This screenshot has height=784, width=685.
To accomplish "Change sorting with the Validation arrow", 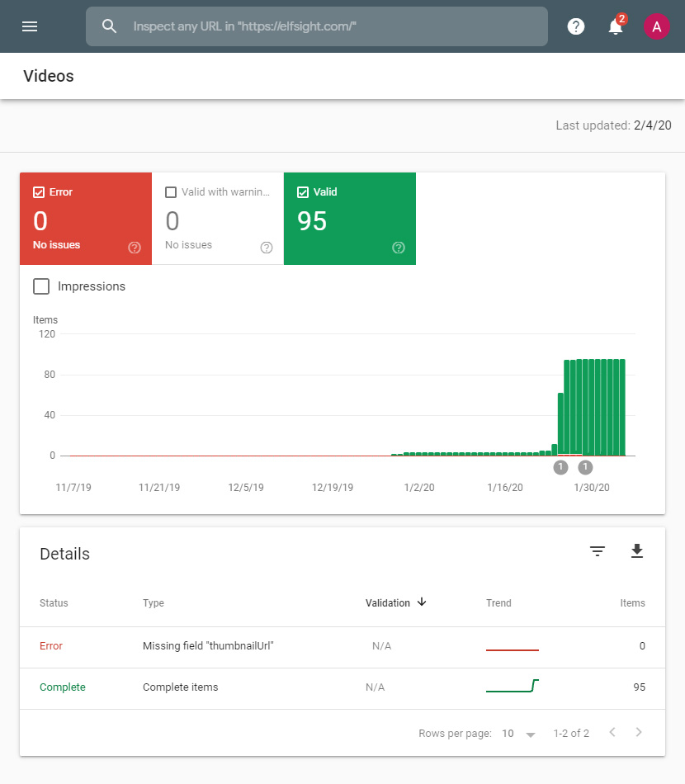I will [421, 602].
